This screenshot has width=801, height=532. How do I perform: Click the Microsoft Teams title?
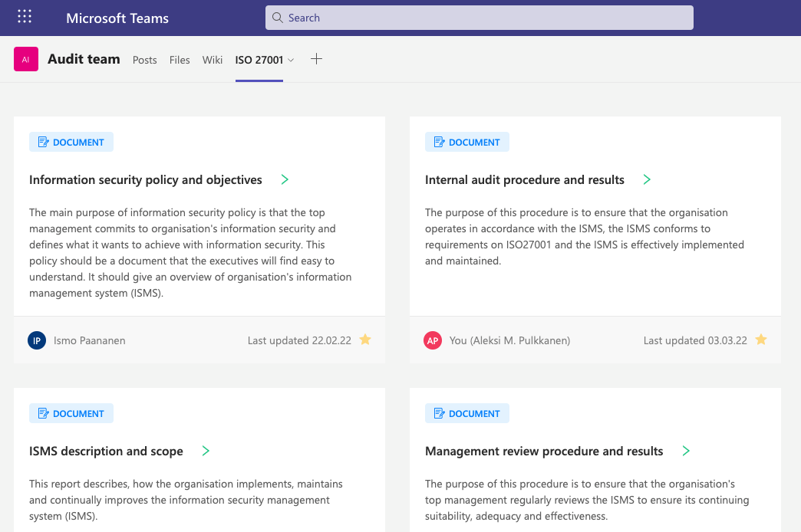coord(117,18)
